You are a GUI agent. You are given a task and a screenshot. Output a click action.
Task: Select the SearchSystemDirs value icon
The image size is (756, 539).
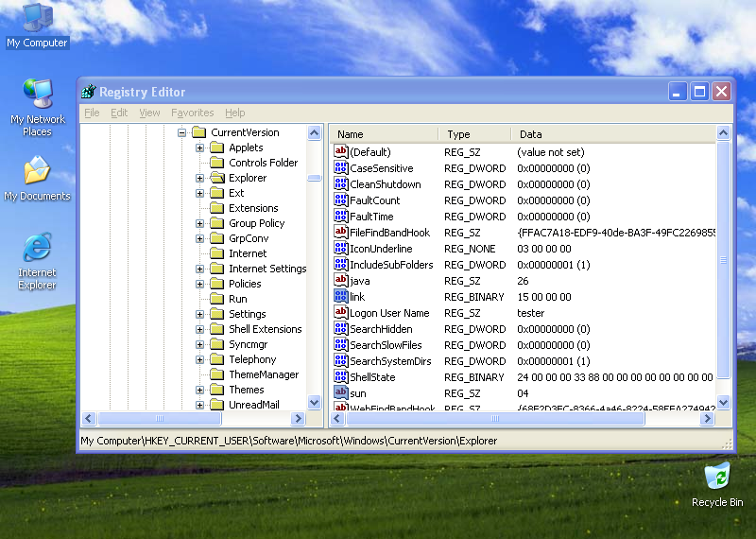tap(341, 361)
